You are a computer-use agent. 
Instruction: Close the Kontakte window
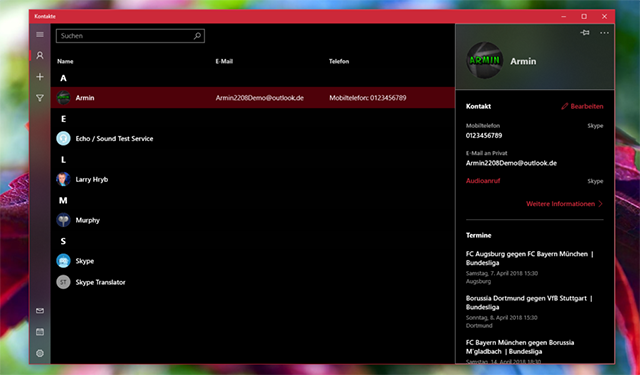click(x=604, y=16)
